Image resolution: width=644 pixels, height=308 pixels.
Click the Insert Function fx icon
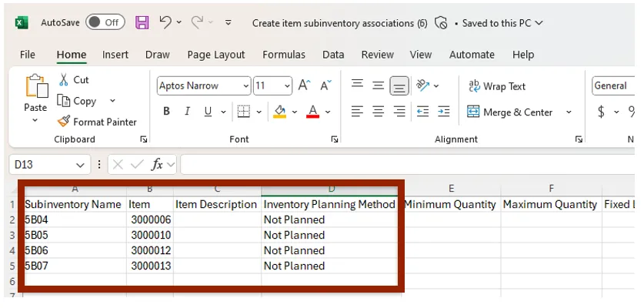click(x=157, y=165)
